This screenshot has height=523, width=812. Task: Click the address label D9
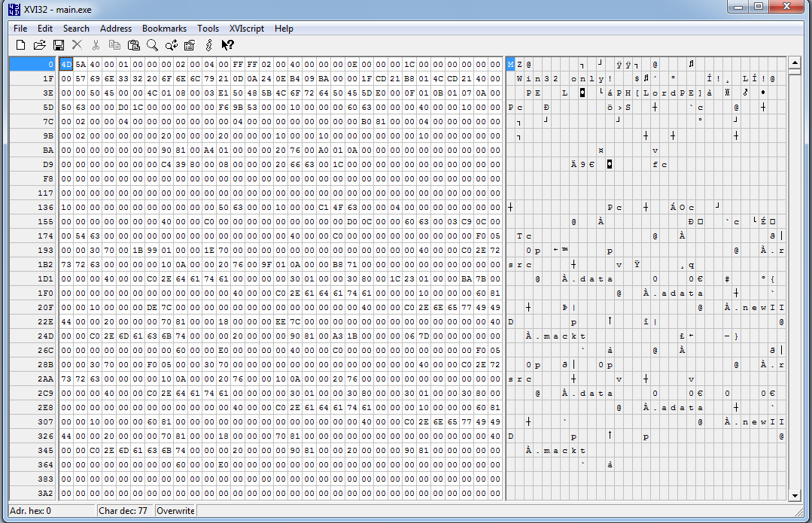47,165
